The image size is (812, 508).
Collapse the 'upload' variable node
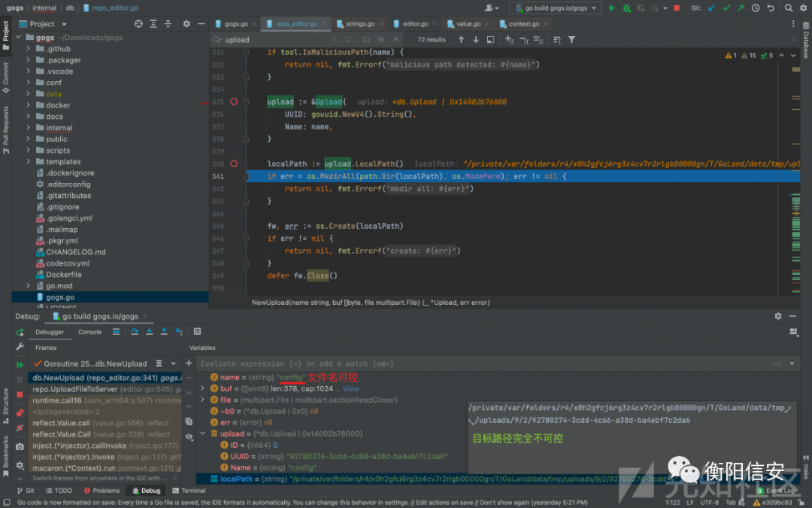(202, 433)
